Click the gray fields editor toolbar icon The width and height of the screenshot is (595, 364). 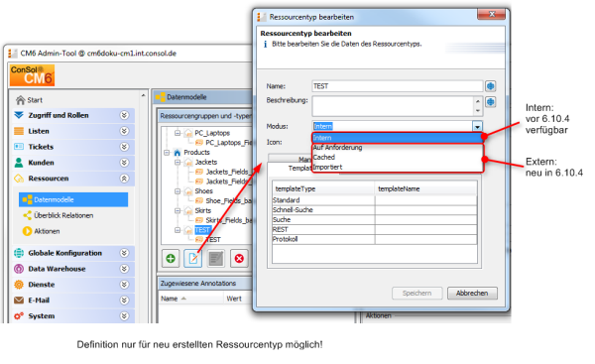point(216,259)
